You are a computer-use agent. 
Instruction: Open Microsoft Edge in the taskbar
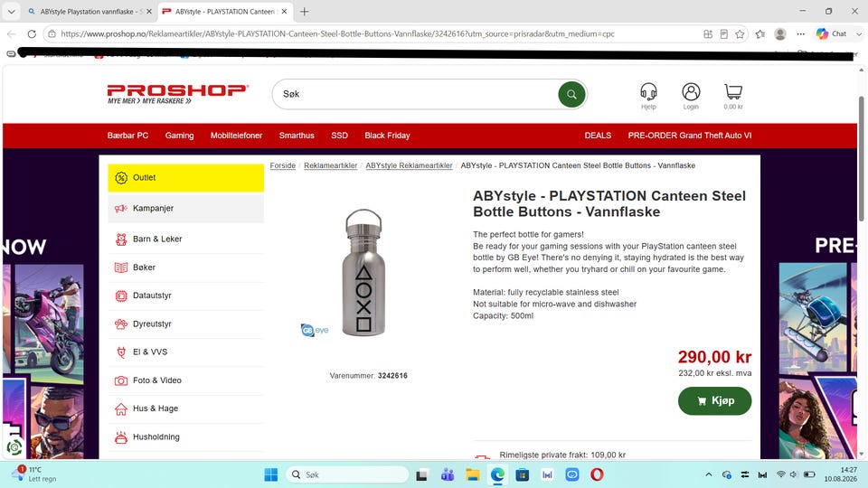pyautogui.click(x=497, y=474)
